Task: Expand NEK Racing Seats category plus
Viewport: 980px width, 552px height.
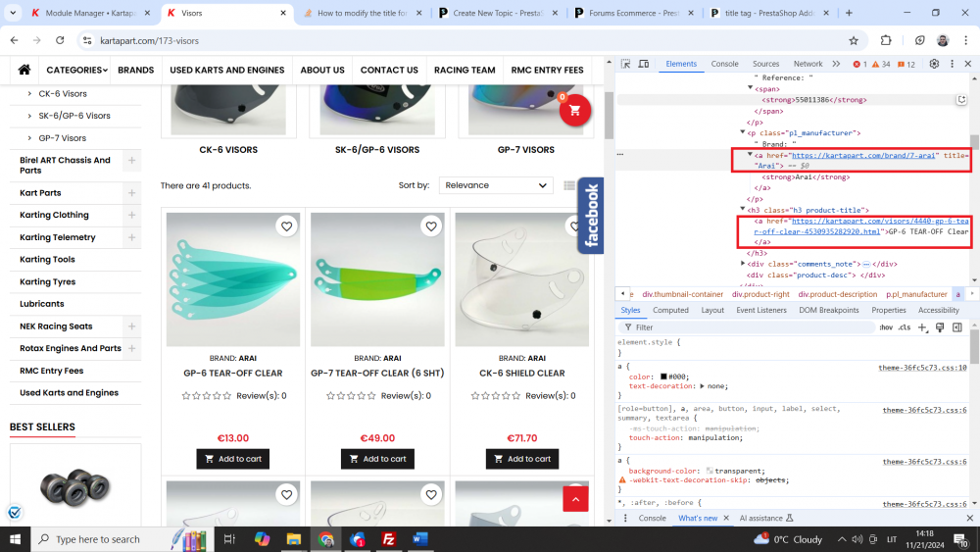Action: click(x=132, y=326)
